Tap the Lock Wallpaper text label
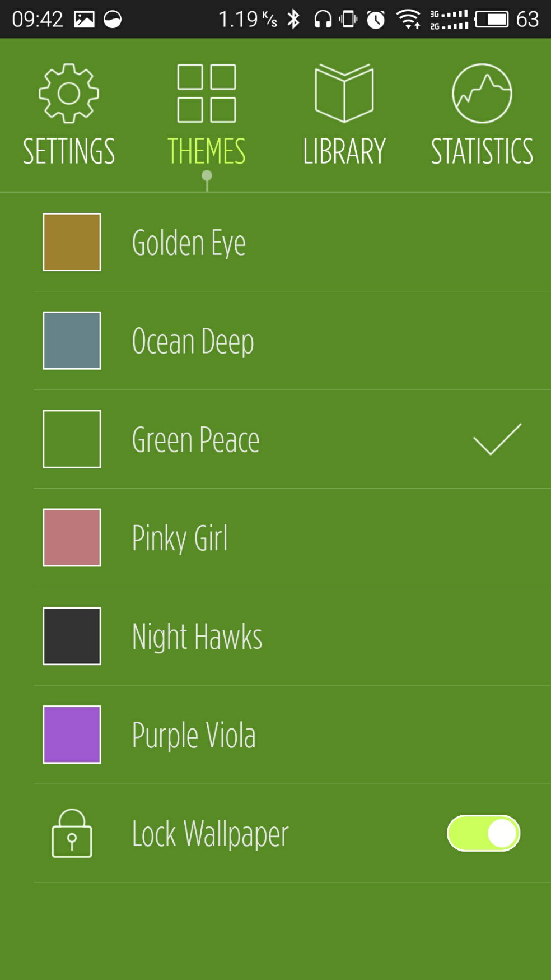This screenshot has height=980, width=551. click(x=210, y=834)
